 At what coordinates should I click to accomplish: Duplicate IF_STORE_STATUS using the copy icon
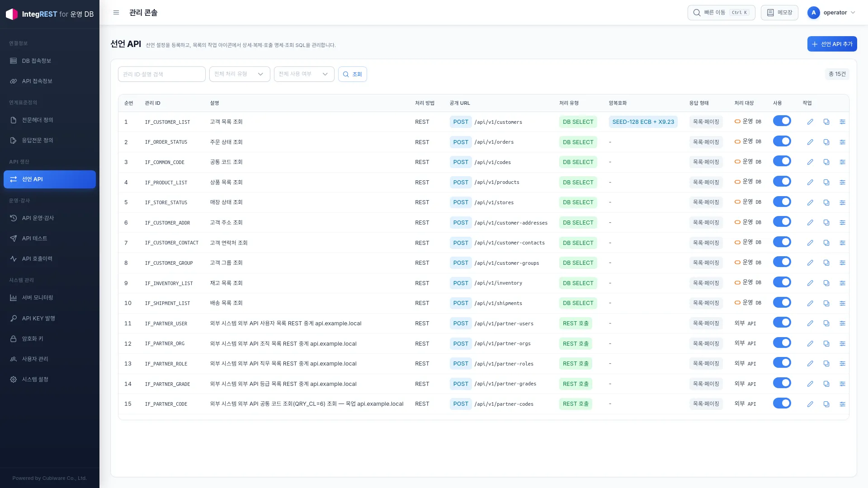(x=826, y=202)
